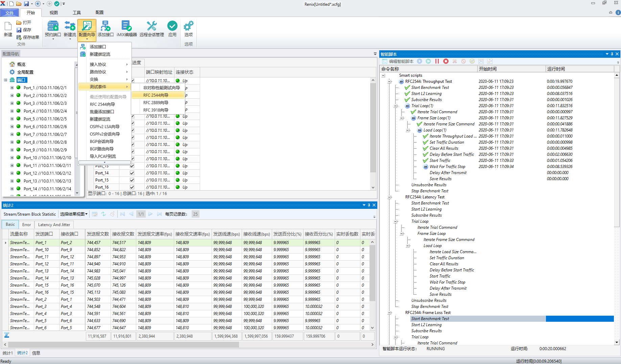Expand Port_1 //10.0.11.106/2/1 tree node

point(12,88)
